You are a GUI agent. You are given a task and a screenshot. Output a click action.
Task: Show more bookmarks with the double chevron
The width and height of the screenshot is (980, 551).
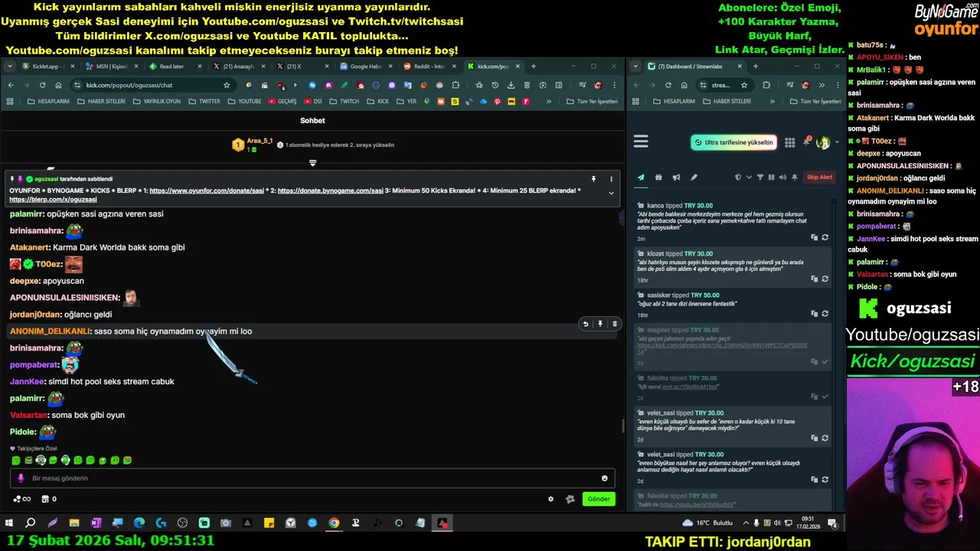coord(548,101)
